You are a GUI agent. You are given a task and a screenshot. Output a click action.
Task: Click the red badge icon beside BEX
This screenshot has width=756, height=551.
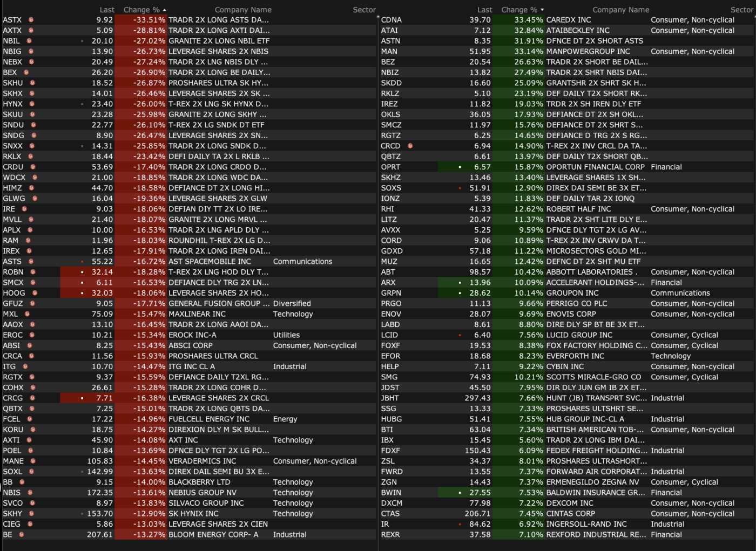click(26, 72)
